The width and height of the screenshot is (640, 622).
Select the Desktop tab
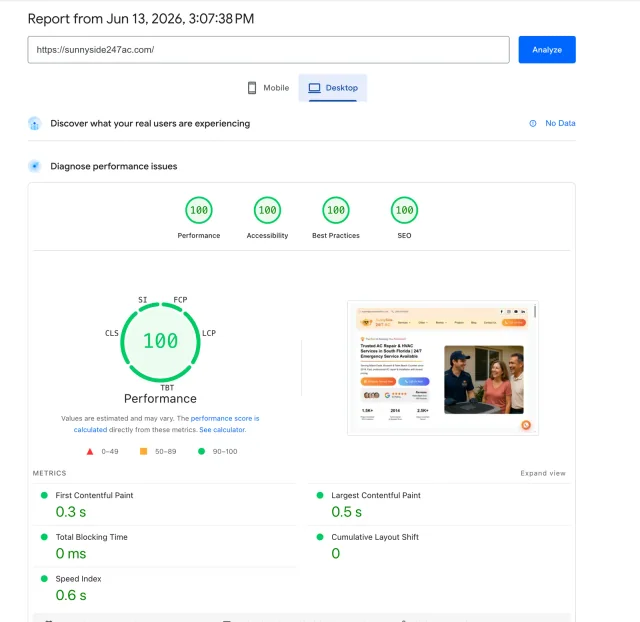click(x=333, y=88)
